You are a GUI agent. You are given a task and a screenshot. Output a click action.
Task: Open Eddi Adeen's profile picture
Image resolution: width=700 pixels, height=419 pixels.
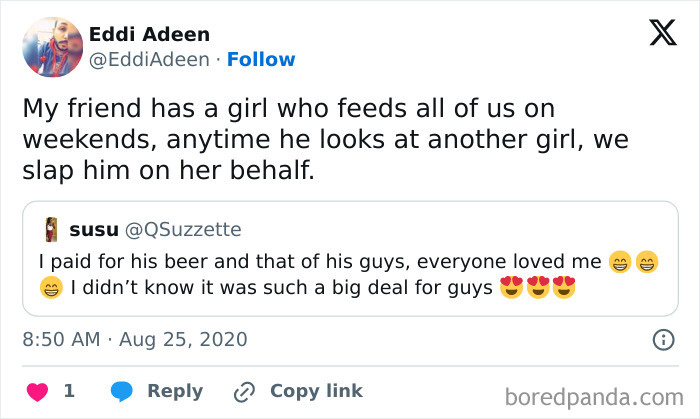click(x=51, y=46)
